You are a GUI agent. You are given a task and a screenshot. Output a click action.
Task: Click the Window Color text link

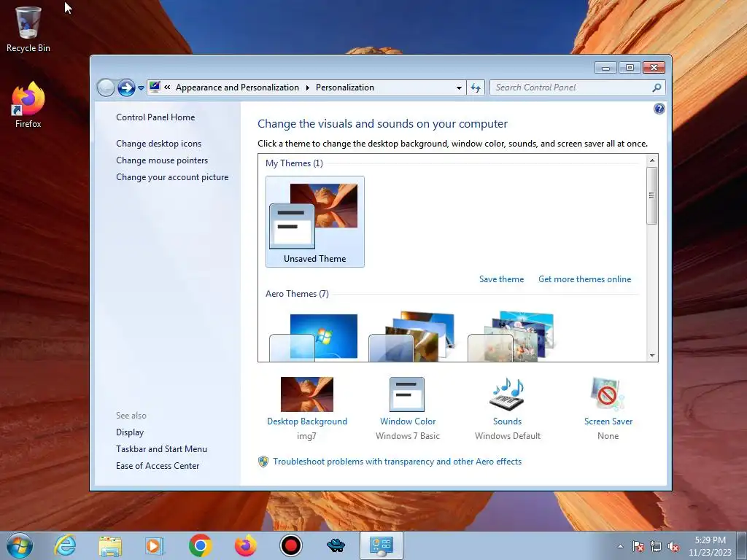408,421
